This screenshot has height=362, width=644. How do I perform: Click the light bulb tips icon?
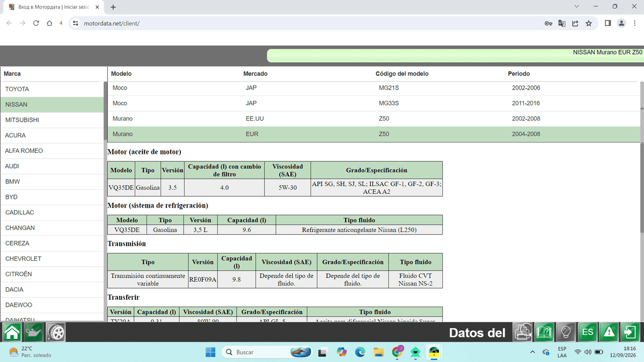(x=566, y=333)
